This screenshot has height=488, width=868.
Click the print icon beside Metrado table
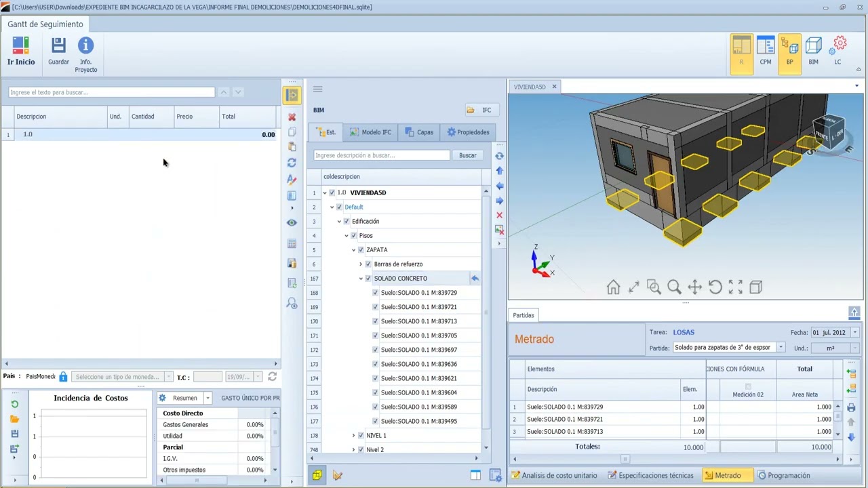coord(851,408)
